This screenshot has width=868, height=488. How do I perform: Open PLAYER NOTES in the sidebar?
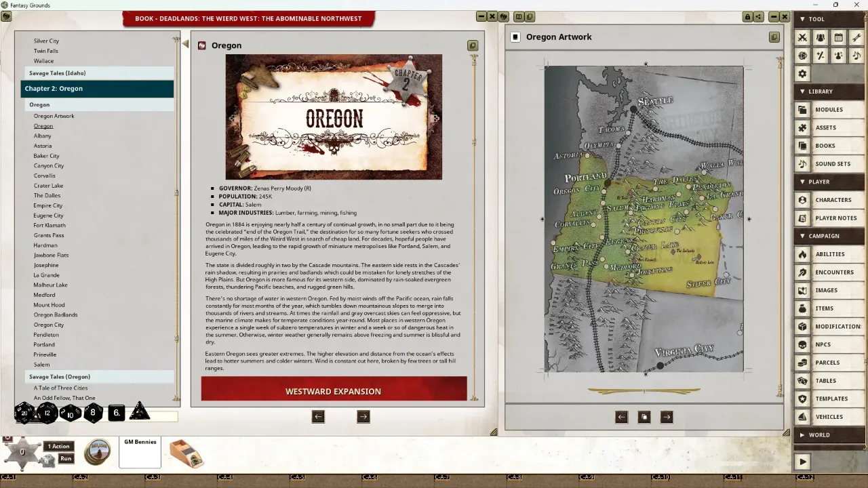(829, 218)
